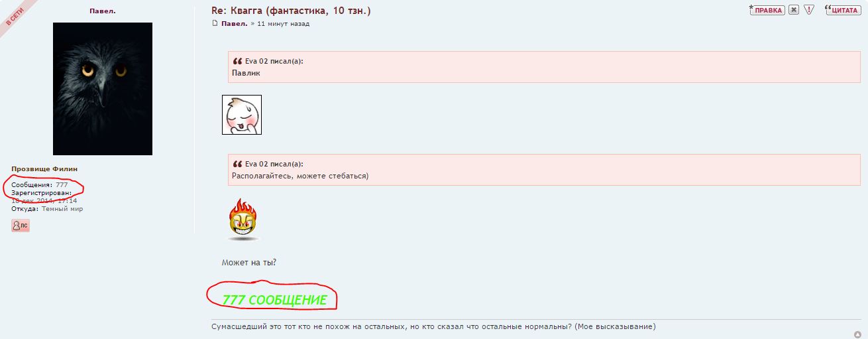
Task: Click the signature text below the post
Action: click(x=433, y=327)
